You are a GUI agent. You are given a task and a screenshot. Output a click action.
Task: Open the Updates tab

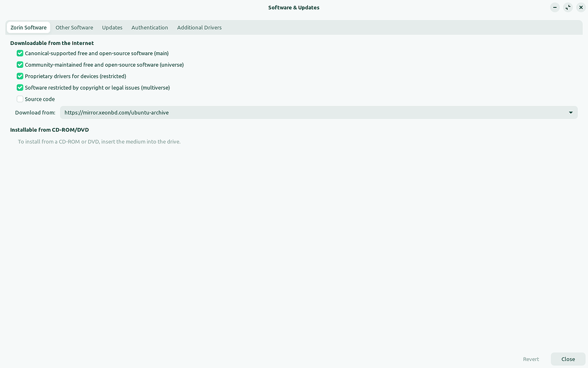pos(112,28)
